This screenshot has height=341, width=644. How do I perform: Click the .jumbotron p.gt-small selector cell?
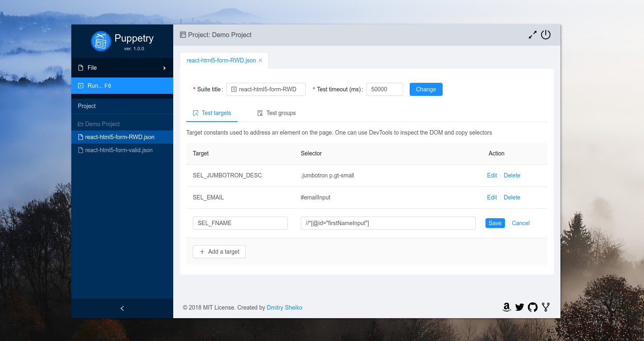tap(327, 175)
